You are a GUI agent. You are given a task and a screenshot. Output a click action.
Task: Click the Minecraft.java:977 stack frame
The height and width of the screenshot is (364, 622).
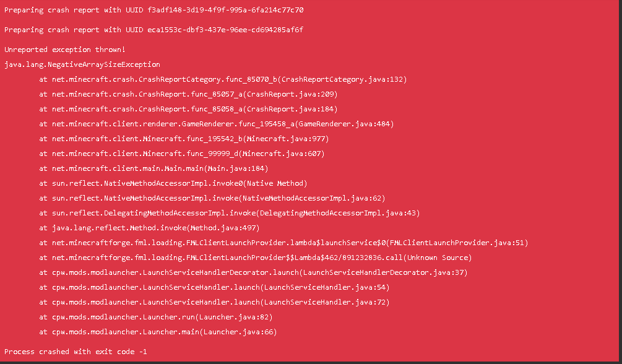184,139
